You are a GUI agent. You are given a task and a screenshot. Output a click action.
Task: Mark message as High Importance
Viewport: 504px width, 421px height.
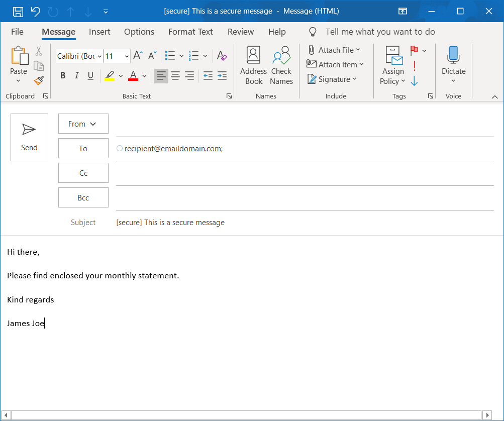[414, 66]
